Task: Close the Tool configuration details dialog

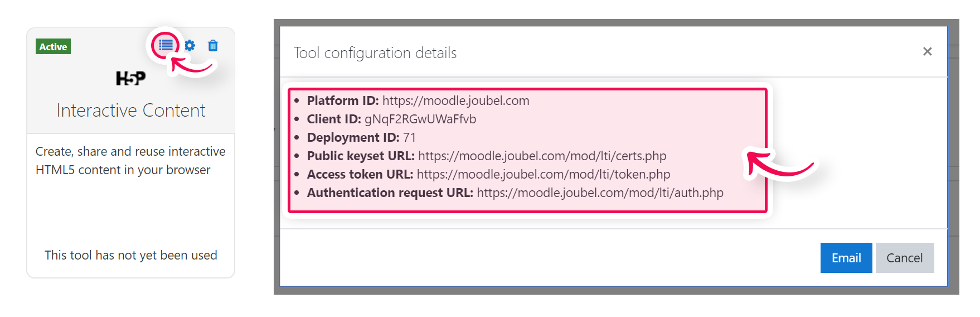Action: point(927,51)
